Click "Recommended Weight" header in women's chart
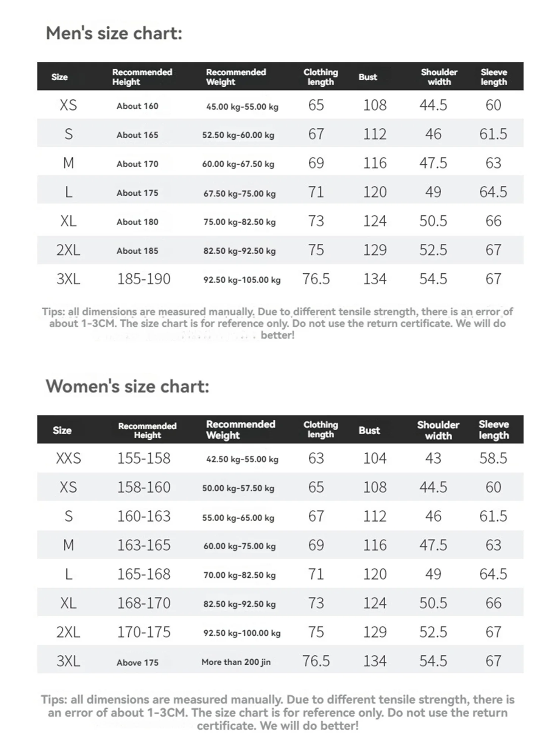The image size is (545, 756). 241,430
